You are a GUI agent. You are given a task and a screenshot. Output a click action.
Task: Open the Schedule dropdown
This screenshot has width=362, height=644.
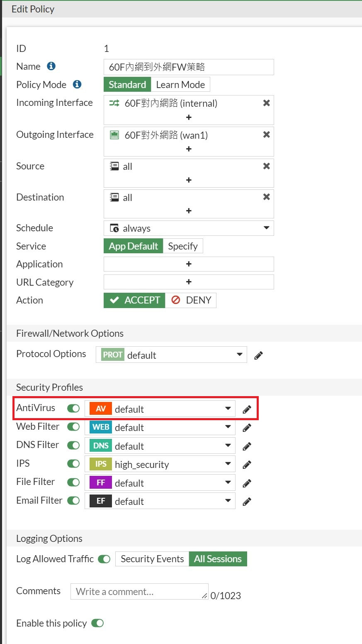266,228
